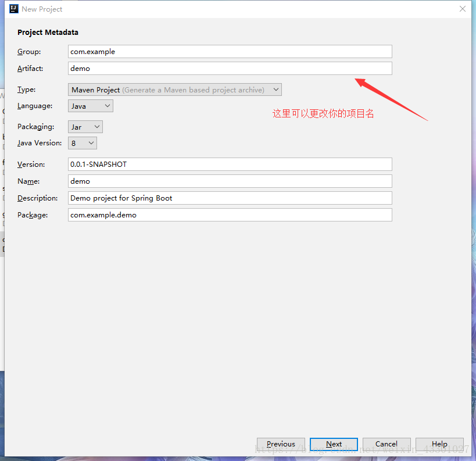Click into the Group input field
Screen dimensions: 476x461
tap(230, 52)
